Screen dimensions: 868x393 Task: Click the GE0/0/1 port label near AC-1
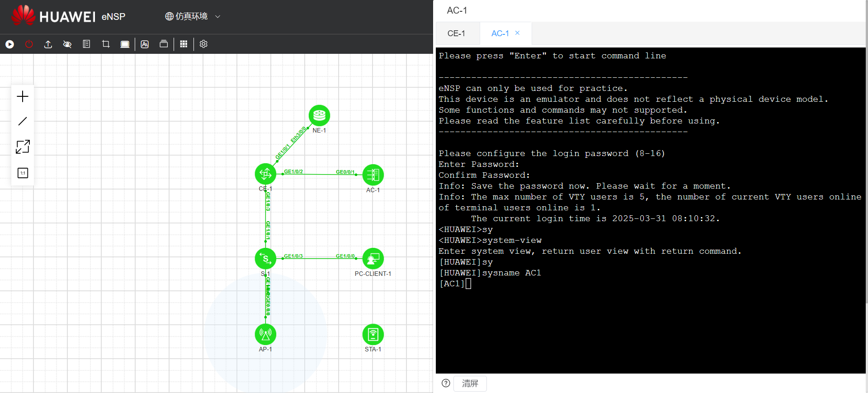[x=345, y=172]
